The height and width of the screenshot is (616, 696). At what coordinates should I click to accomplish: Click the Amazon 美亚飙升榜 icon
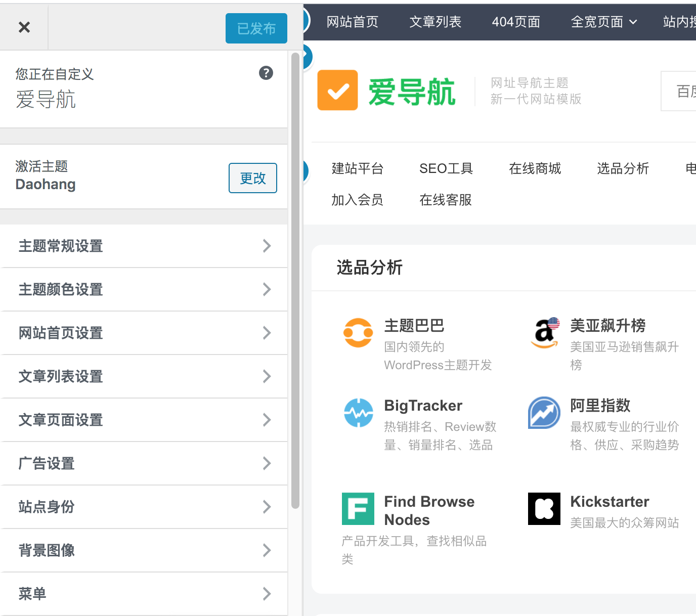tap(544, 333)
